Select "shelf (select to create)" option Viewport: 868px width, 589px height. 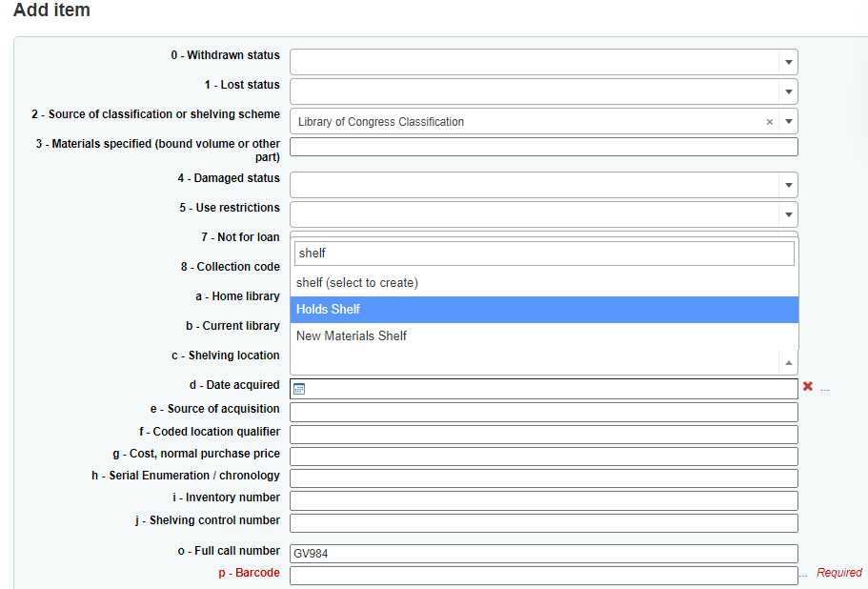543,283
